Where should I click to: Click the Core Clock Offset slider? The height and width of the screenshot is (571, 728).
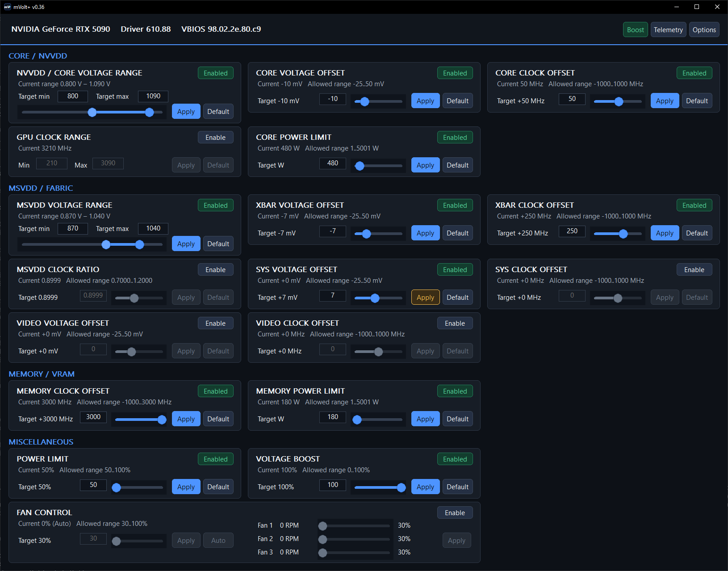(x=618, y=101)
